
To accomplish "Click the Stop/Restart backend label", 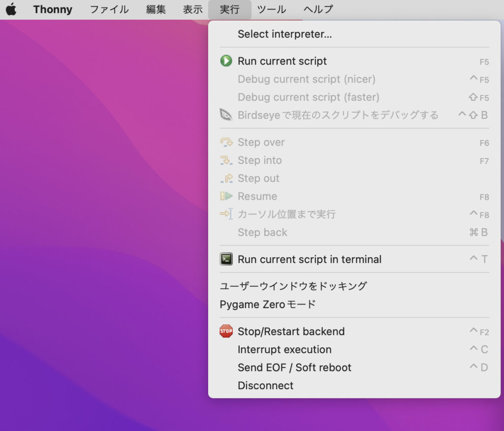I will 291,331.
